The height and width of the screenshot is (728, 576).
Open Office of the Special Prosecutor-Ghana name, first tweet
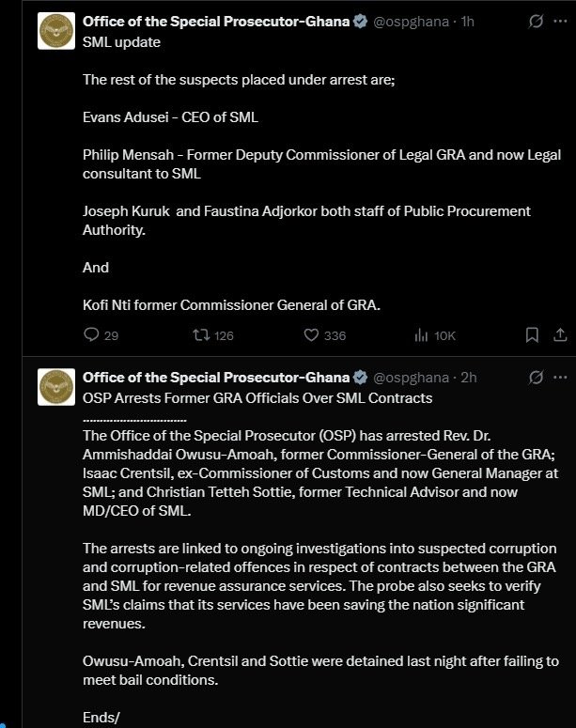click(216, 22)
